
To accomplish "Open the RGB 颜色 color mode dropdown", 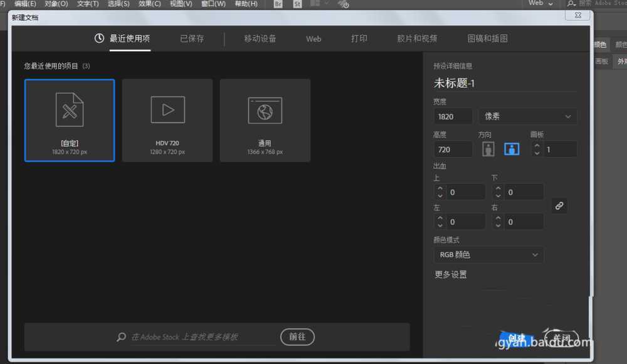I will (x=488, y=254).
